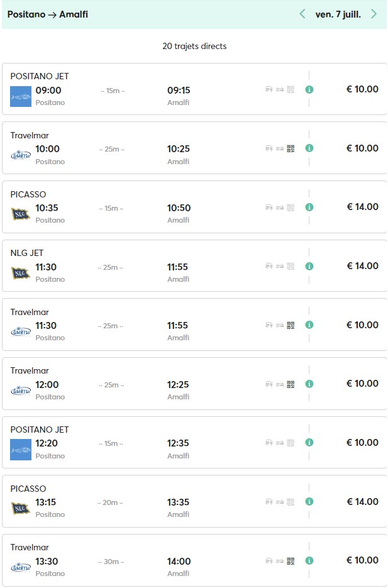The width and height of the screenshot is (388, 588).
Task: Click Travelmar logo on 11:30 trip
Action: click(21, 331)
